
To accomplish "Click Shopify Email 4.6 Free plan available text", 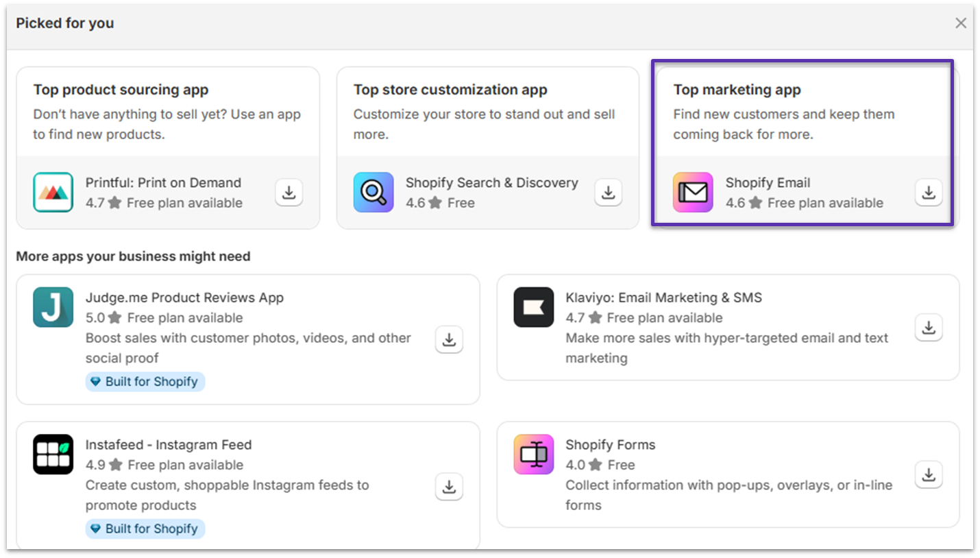I will click(805, 203).
